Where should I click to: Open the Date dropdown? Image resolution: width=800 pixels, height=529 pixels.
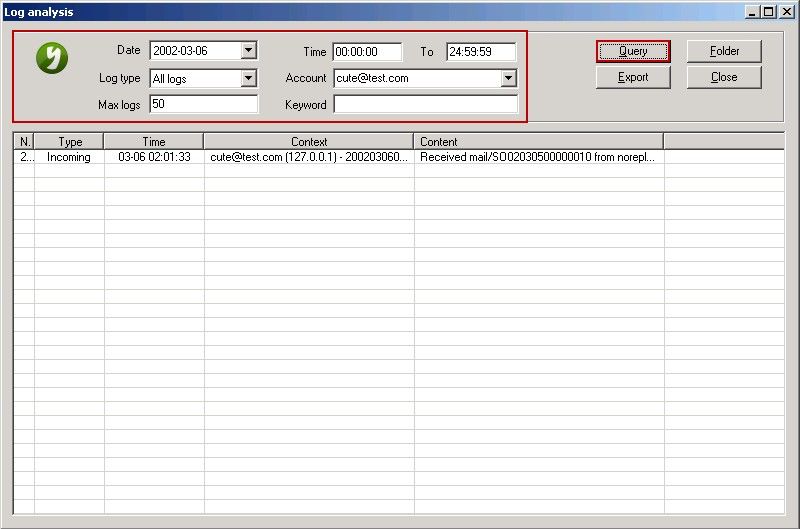(249, 51)
